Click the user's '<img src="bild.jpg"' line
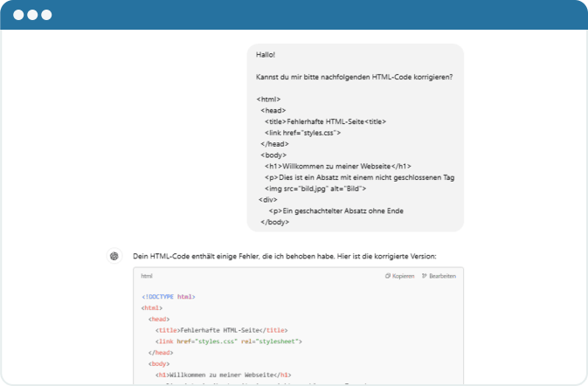The image size is (588, 386). (315, 189)
